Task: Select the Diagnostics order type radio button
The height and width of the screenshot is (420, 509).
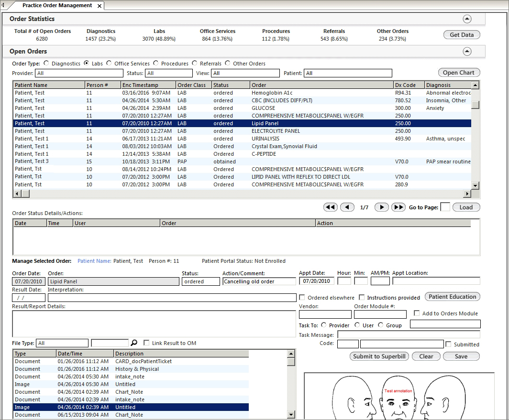Action: [46, 63]
